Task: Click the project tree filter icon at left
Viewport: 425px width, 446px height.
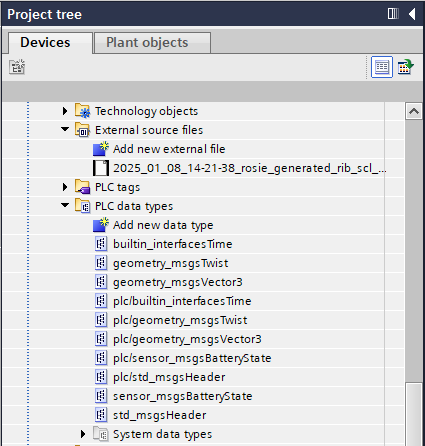Action: click(x=17, y=67)
